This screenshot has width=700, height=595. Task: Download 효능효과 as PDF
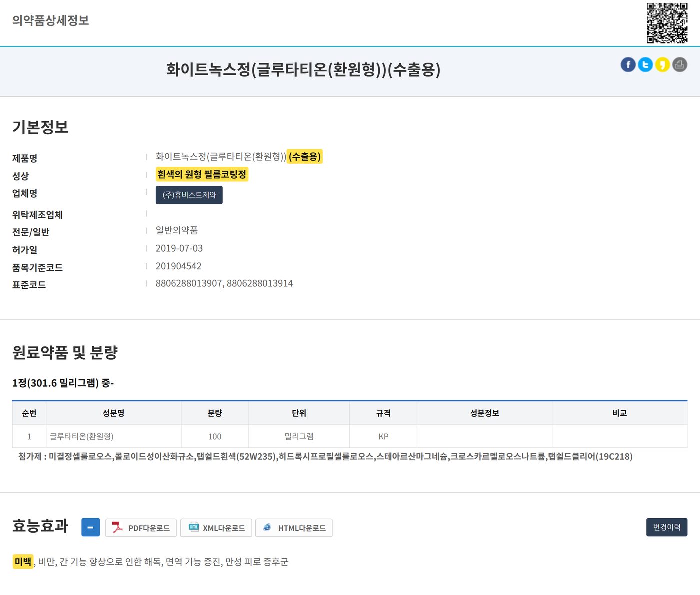click(x=141, y=528)
